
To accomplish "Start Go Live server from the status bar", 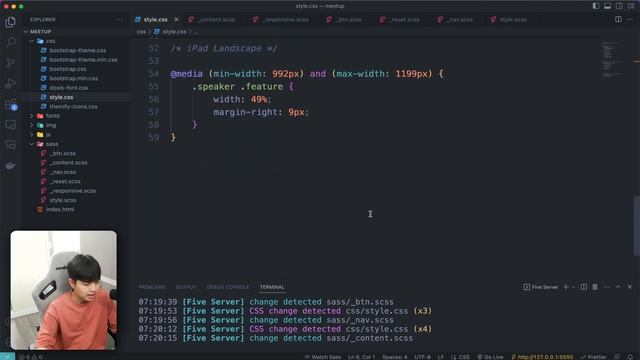I will pos(490,357).
